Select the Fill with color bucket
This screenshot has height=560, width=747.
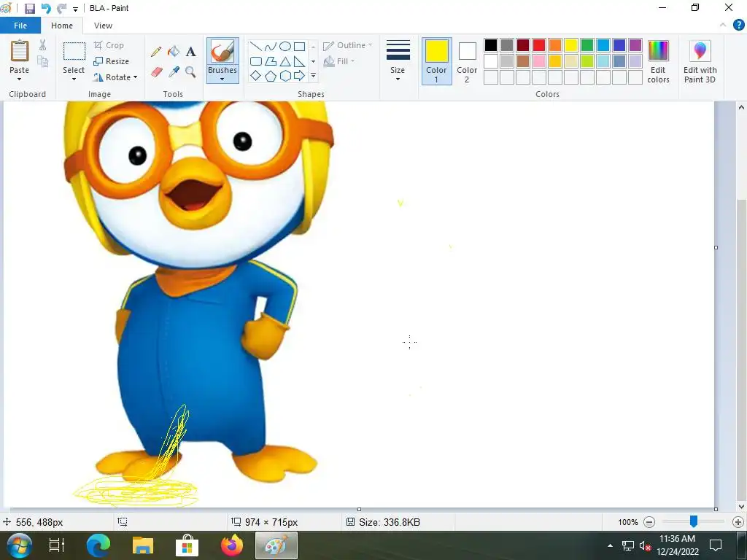[x=174, y=52]
